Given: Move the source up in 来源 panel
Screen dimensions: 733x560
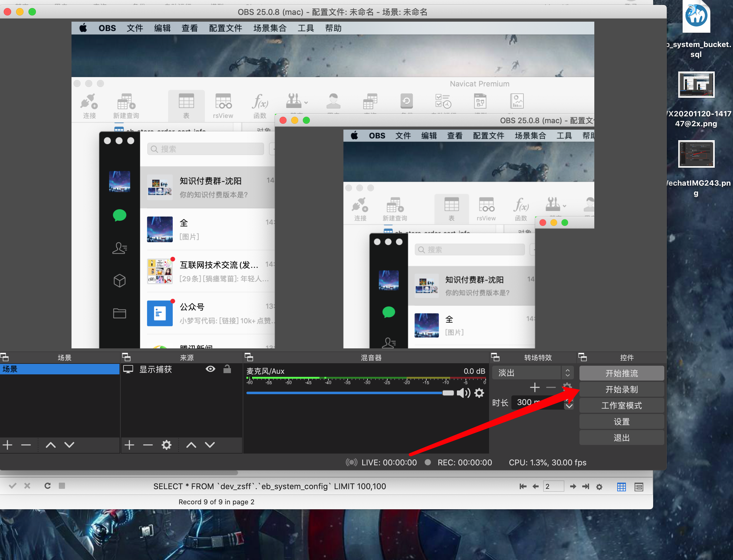Looking at the screenshot, I should pyautogui.click(x=191, y=445).
